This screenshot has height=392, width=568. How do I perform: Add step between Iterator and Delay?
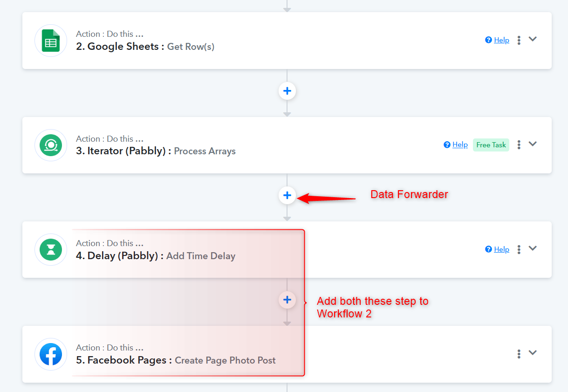[287, 195]
